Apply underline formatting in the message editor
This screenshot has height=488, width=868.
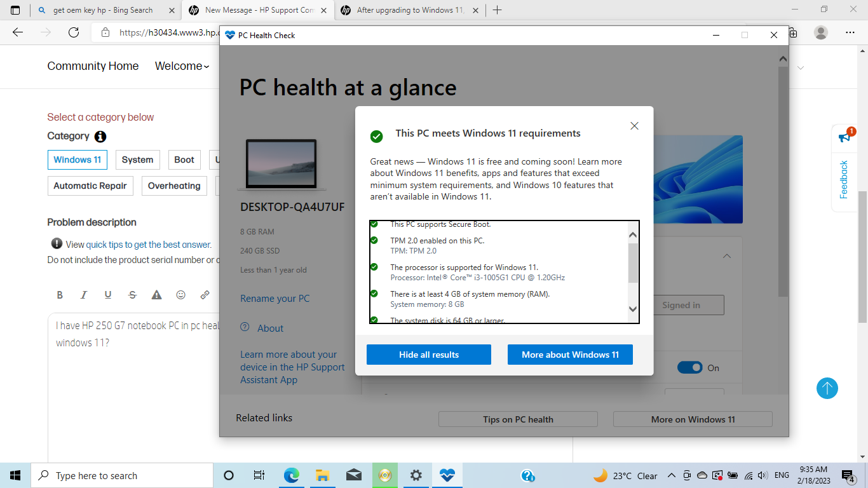pyautogui.click(x=108, y=295)
